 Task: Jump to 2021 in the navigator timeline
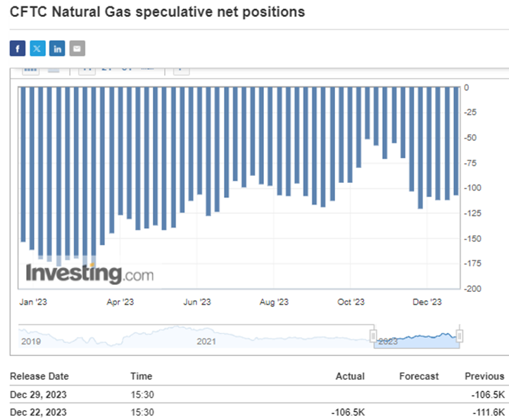point(206,341)
